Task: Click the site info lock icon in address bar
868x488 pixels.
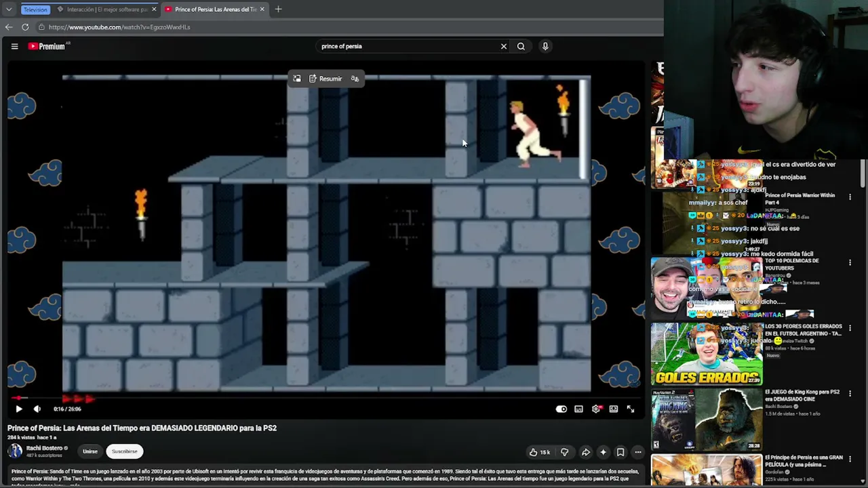Action: click(41, 27)
